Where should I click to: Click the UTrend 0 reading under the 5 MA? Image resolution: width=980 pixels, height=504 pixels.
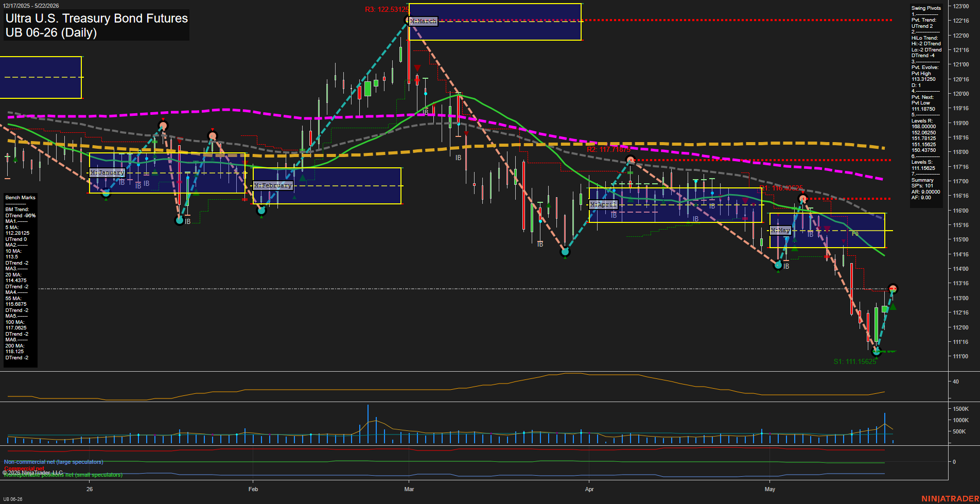tap(16, 239)
